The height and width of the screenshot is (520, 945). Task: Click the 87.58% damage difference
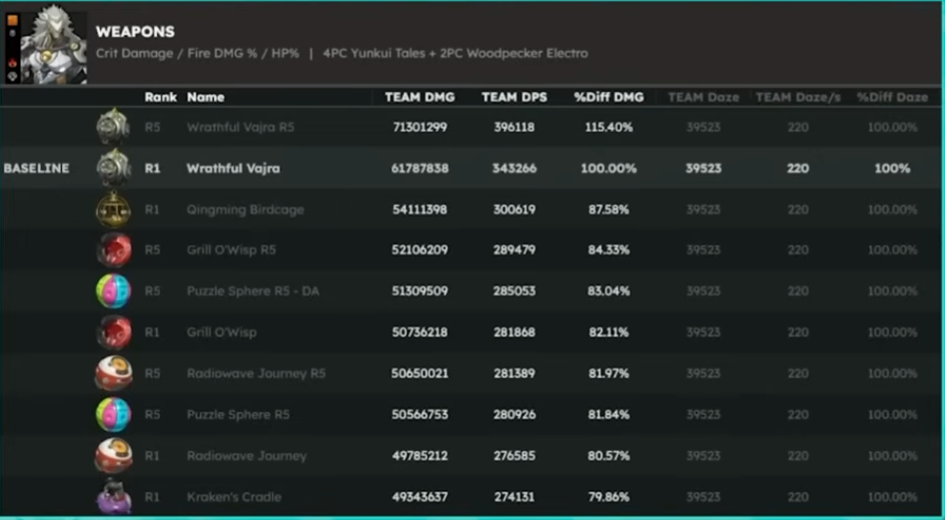609,210
